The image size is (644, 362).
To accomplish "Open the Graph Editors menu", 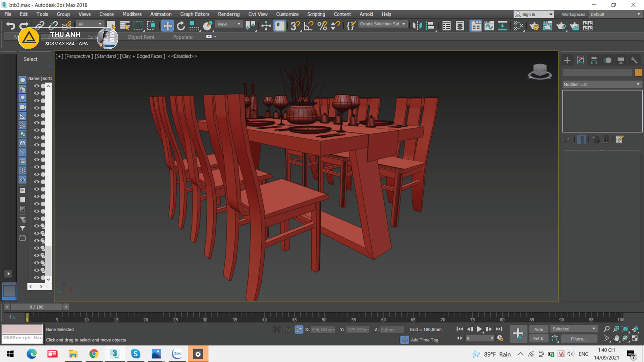I will [195, 14].
